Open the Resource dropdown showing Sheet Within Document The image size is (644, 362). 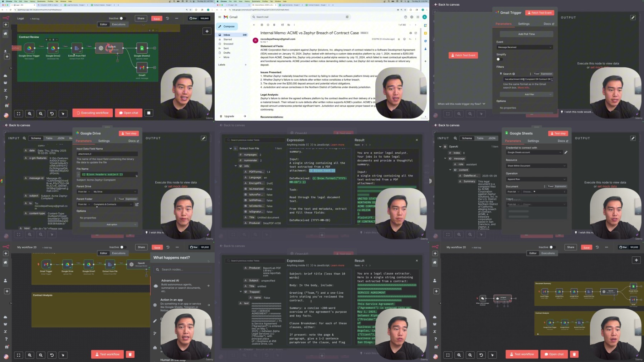[x=536, y=166]
